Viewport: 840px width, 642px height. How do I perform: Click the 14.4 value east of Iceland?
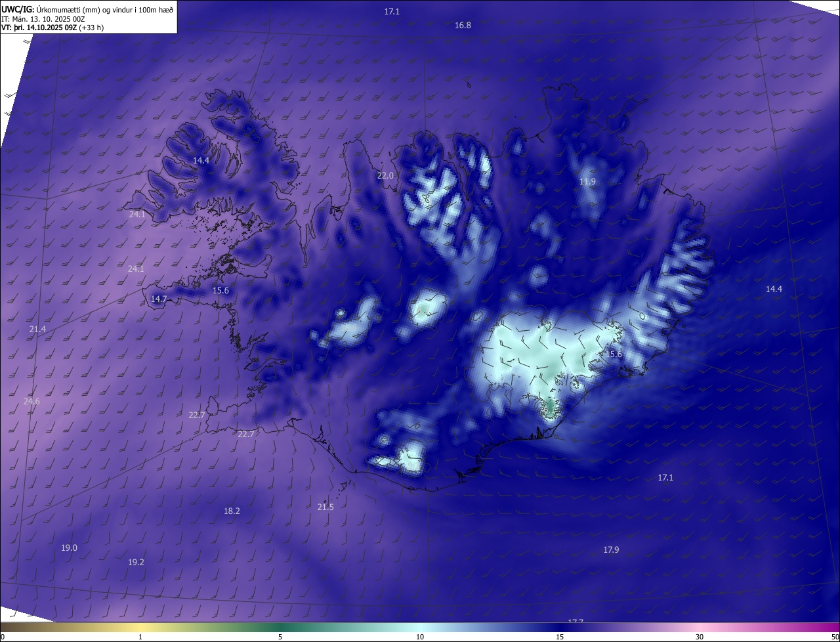[x=774, y=289]
